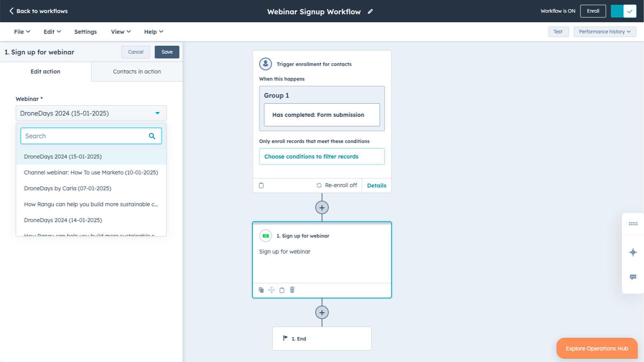Viewport: 644px width, 362px height.
Task: Add a step above the End node
Action: click(322, 312)
